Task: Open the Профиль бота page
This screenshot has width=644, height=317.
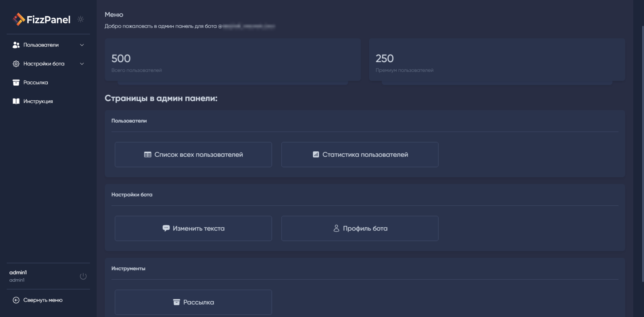Action: click(x=360, y=228)
